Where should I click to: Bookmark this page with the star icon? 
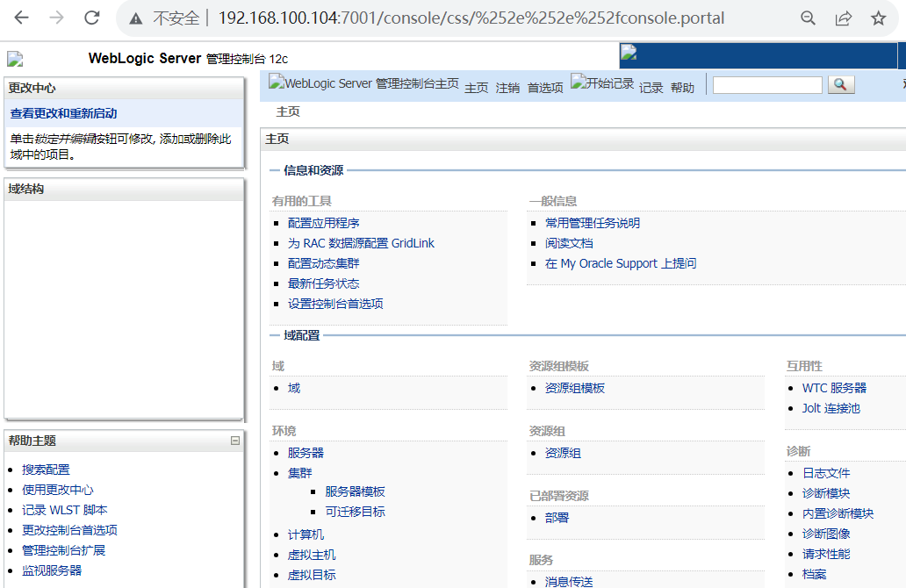[x=878, y=18]
